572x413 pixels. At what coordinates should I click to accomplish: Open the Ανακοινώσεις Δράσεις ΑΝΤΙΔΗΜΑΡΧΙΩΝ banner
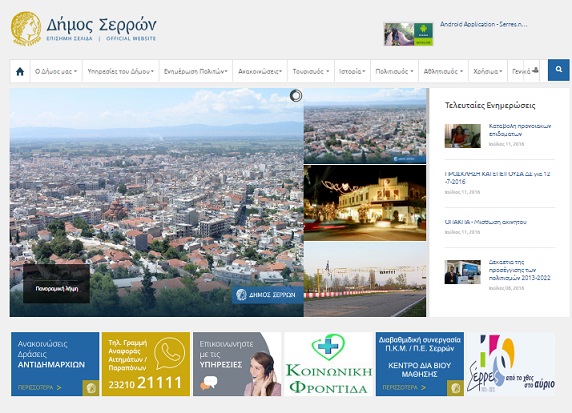point(55,364)
